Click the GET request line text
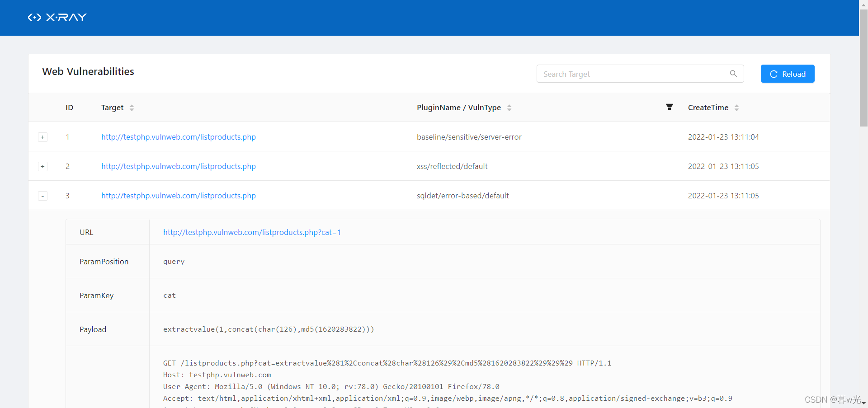 [387, 363]
